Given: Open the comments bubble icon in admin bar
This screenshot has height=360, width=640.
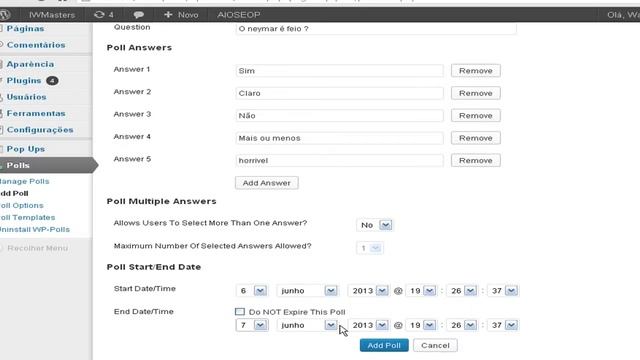Looking at the screenshot, I should [138, 15].
